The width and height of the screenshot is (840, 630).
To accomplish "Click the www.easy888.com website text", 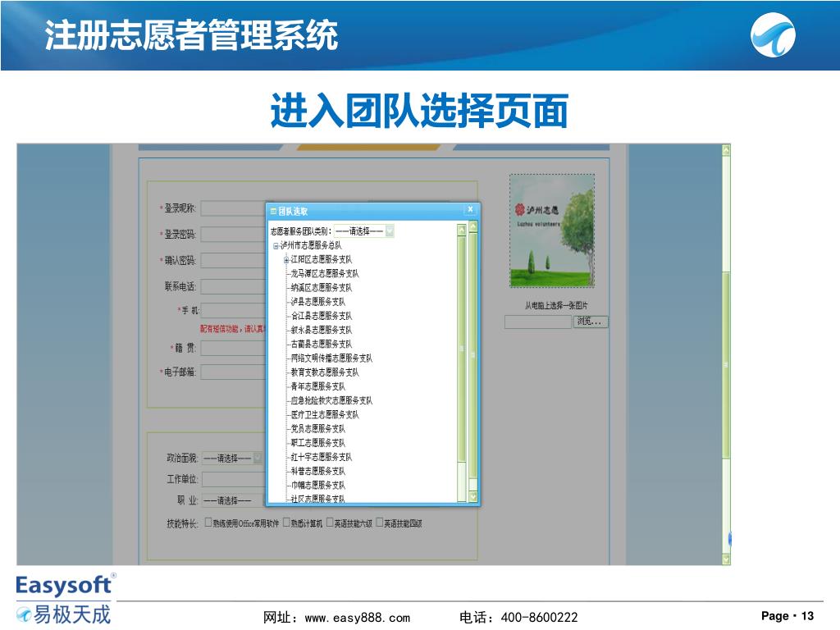I will [358, 618].
